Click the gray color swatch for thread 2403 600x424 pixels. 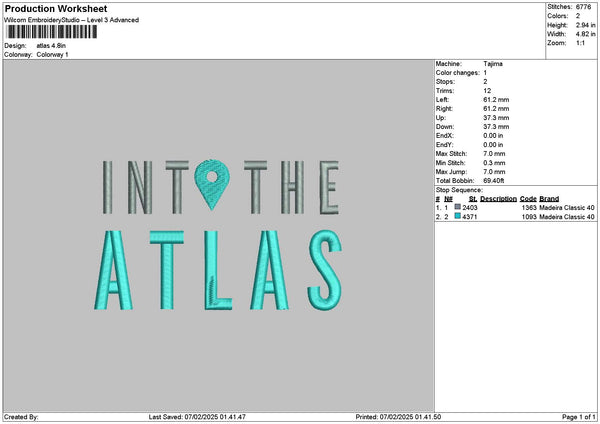click(457, 207)
